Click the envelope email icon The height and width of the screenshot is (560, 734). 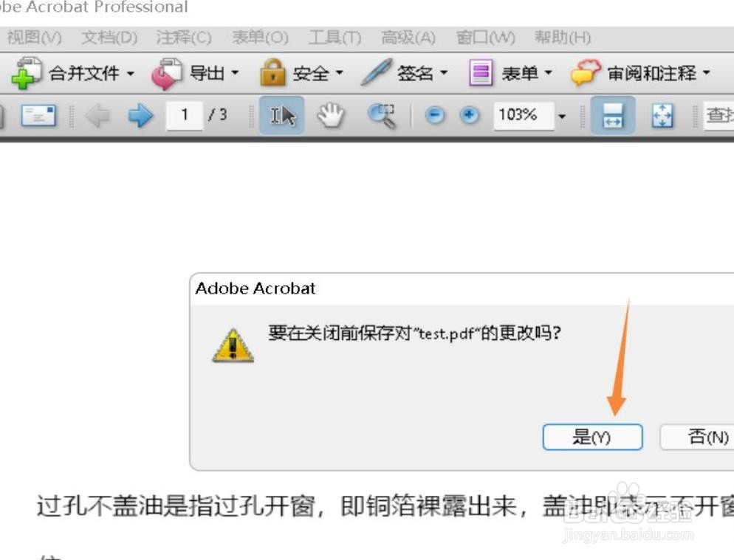click(x=38, y=115)
